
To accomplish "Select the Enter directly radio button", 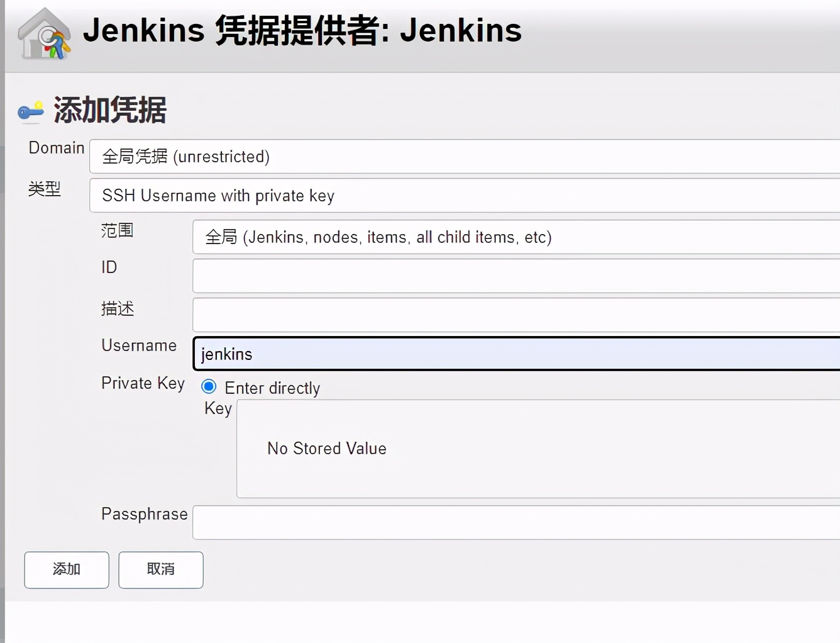I will [208, 386].
